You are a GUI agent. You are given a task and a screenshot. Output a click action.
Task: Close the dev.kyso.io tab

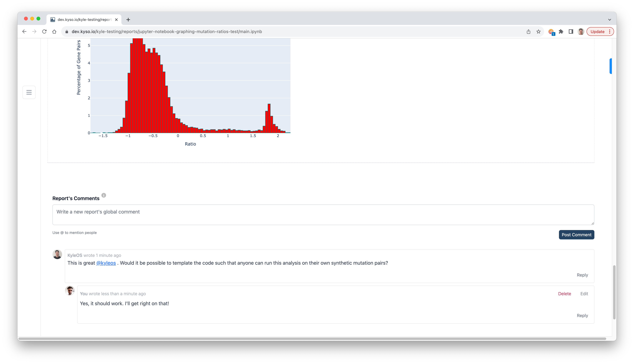click(116, 19)
